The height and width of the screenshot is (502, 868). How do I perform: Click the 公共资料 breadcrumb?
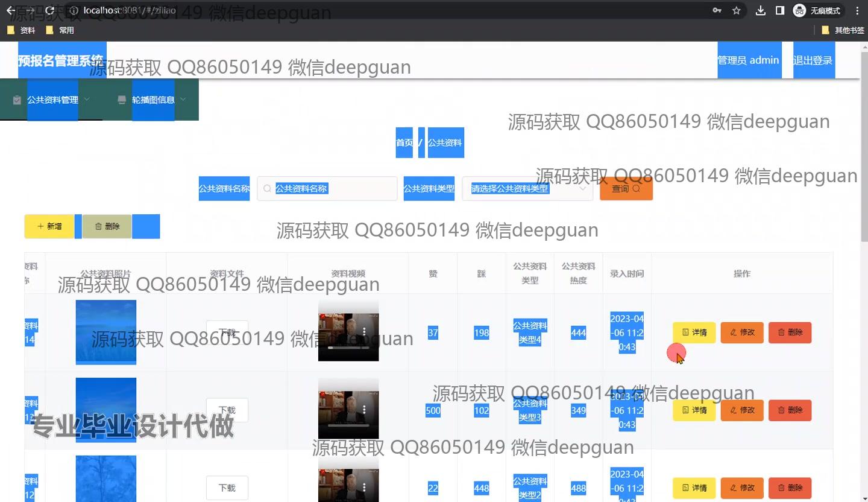click(x=445, y=143)
